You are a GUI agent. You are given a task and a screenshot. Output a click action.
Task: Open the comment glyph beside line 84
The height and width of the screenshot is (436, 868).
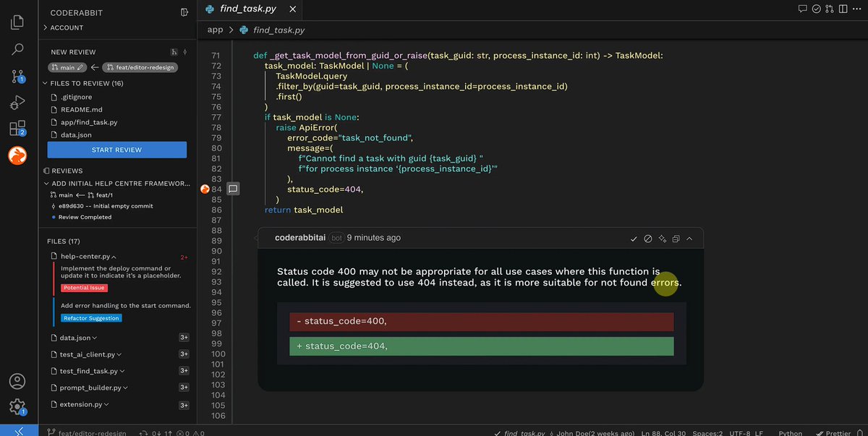[232, 189]
